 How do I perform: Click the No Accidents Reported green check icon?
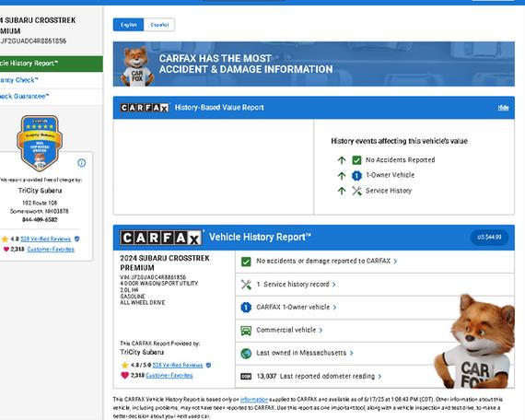point(356,160)
